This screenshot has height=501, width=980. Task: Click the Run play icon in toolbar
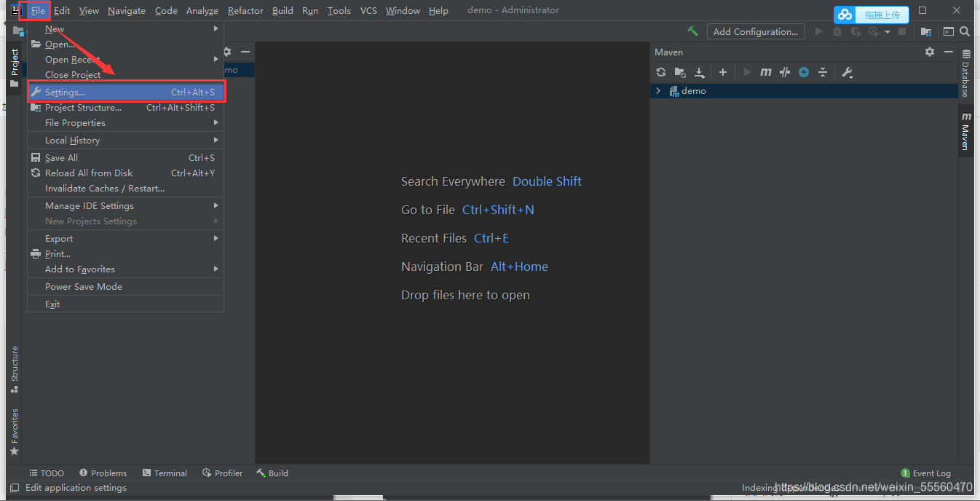tap(819, 31)
